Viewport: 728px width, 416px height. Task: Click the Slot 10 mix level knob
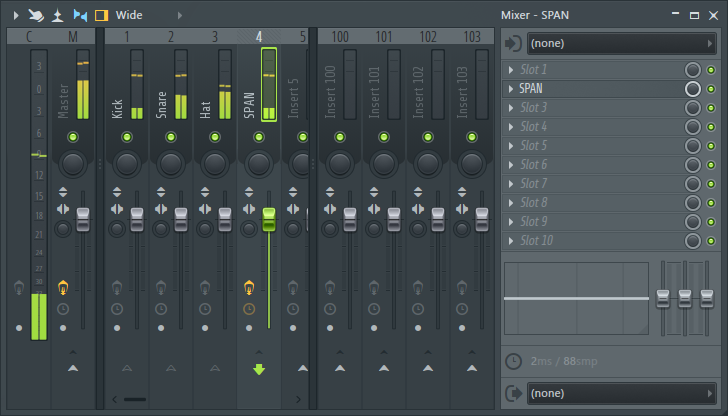(x=692, y=241)
